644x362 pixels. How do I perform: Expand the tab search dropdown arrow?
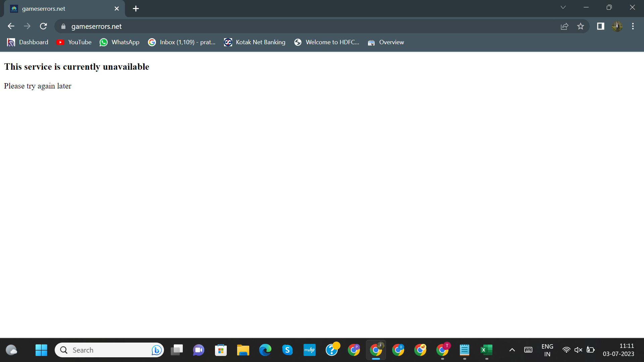(563, 7)
